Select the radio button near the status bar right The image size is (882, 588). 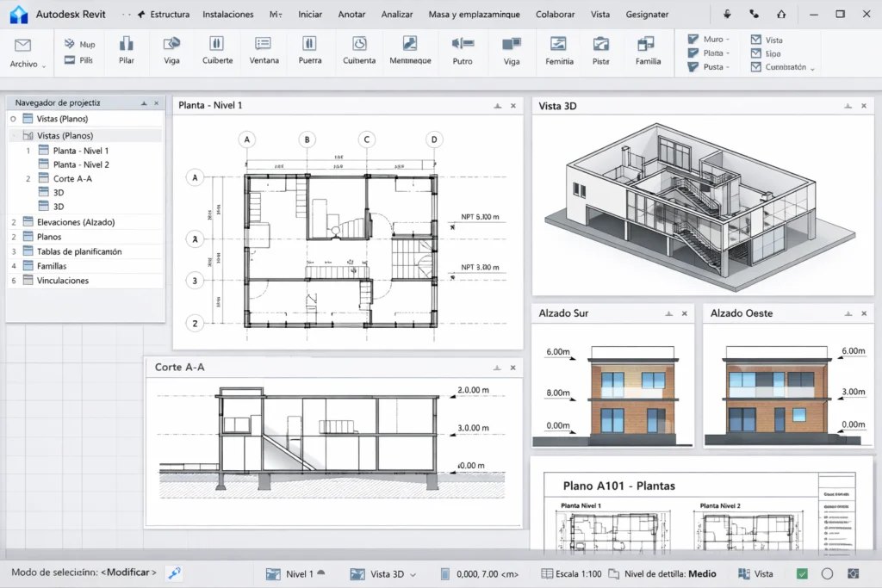(x=827, y=573)
